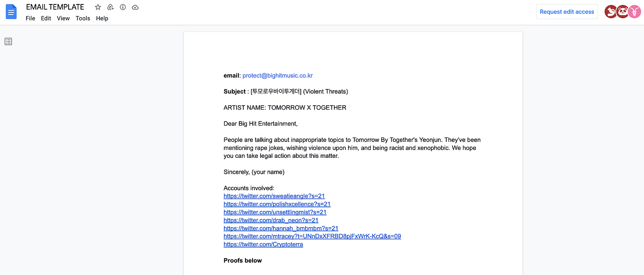Click the EMAIL TEMPLATE document title

55,7
